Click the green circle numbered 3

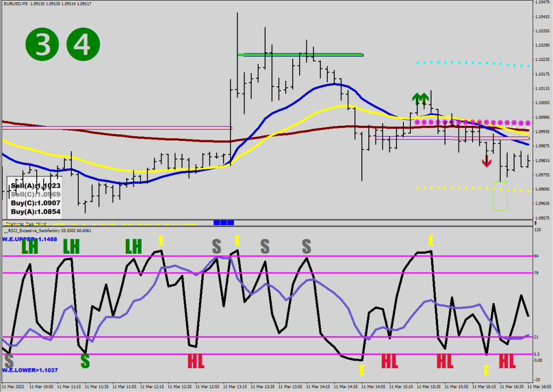(x=43, y=44)
